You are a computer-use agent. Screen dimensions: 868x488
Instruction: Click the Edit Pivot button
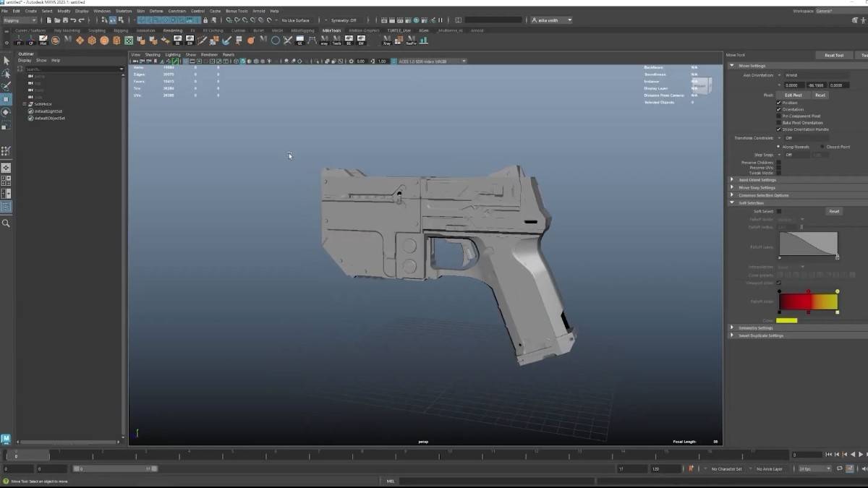793,95
